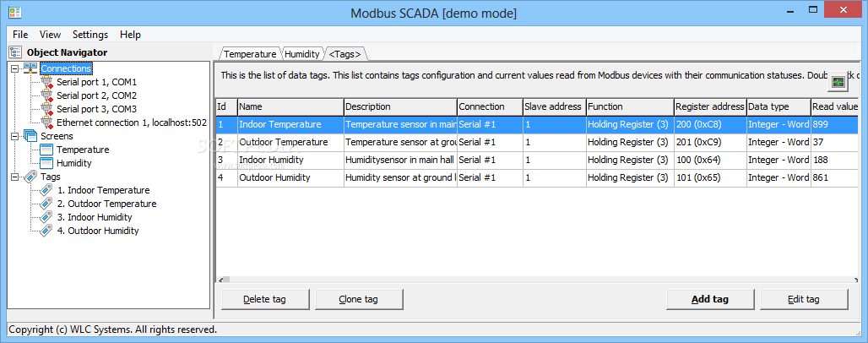Click the horizontal scrollbar left arrow
This screenshot has height=343, width=868.
220,280
